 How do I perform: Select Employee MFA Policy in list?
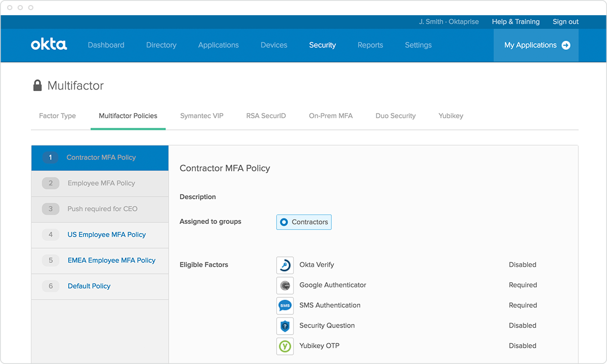(x=101, y=184)
